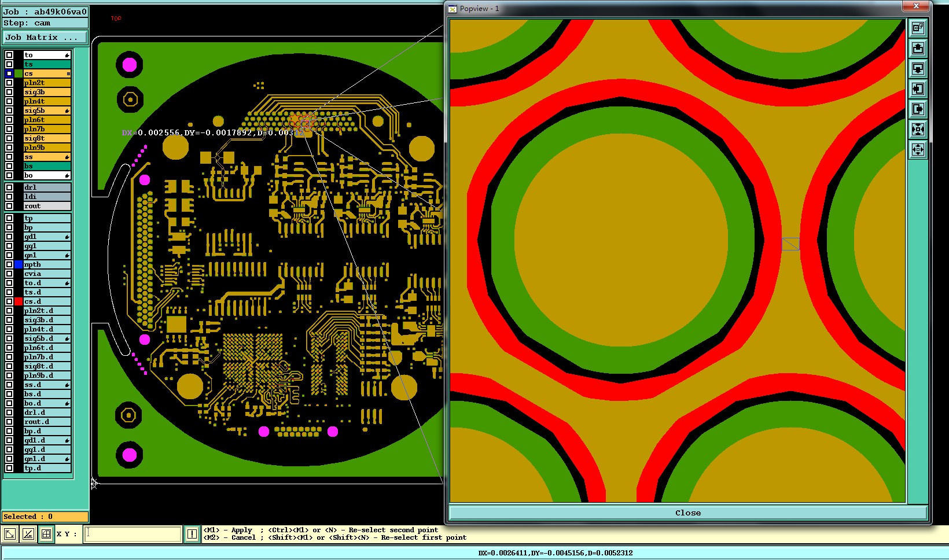The image size is (949, 560).
Task: Select layer pln4t in the layer list
Action: click(x=47, y=101)
